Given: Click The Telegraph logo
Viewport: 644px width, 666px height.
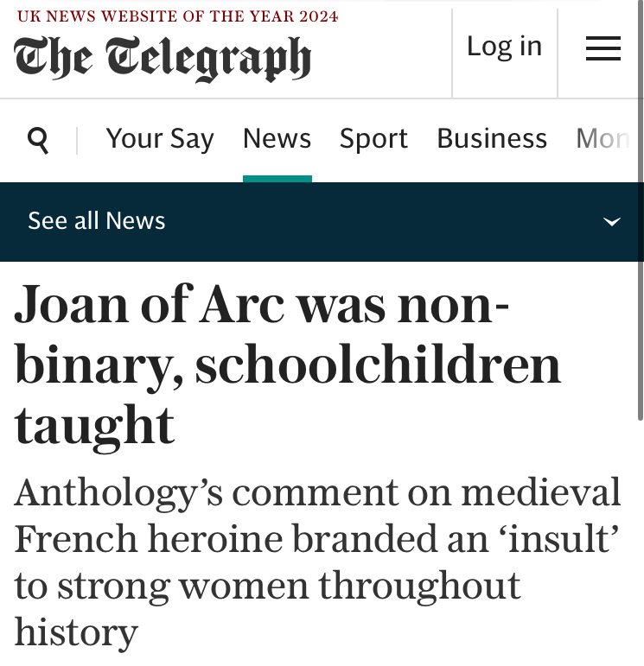Looking at the screenshot, I should (163, 58).
